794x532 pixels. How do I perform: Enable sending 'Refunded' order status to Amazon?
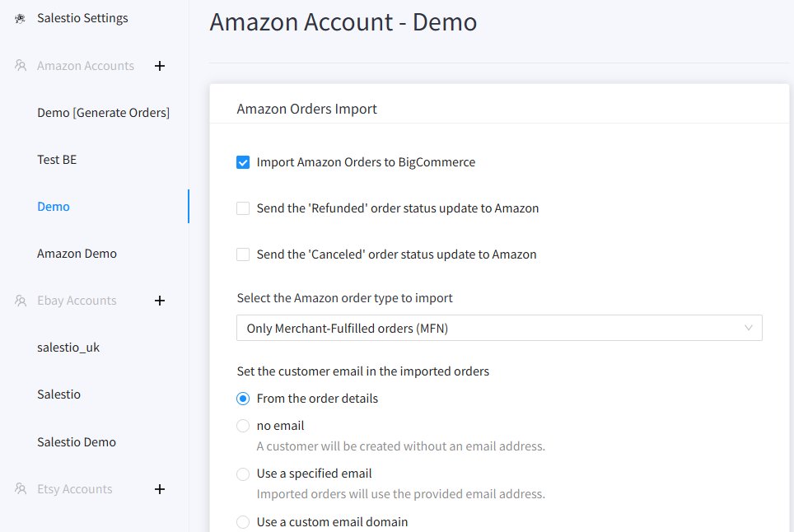click(243, 209)
